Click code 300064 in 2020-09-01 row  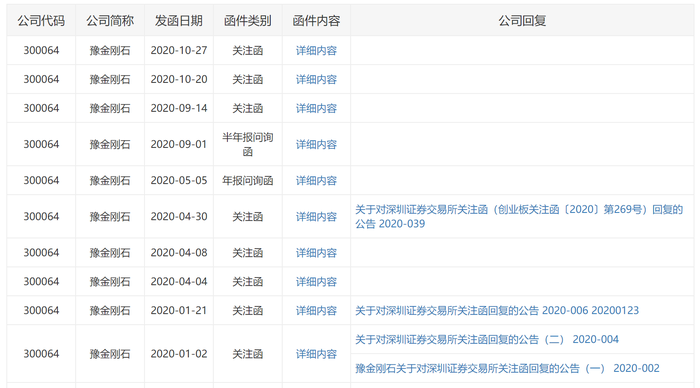click(x=41, y=145)
